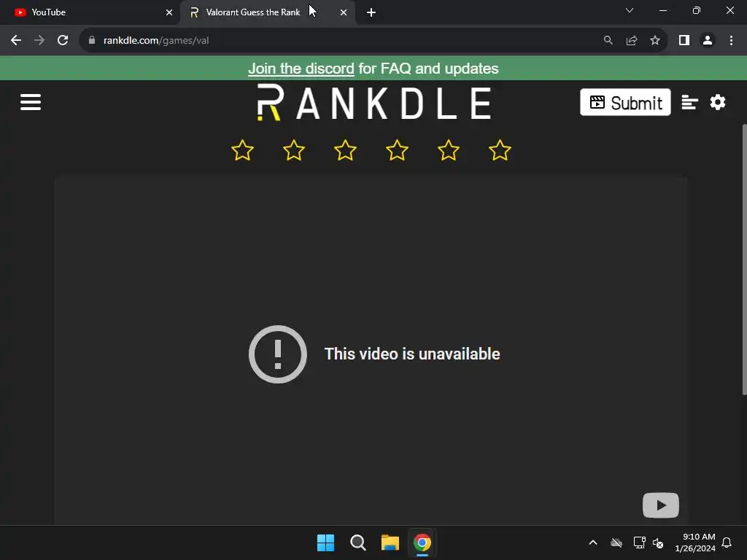Open the network tray icon

pos(639,542)
